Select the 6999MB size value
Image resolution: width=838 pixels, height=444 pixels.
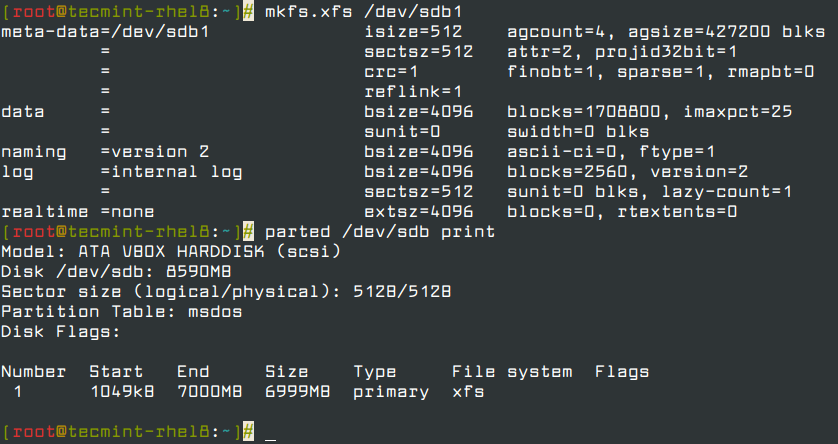point(298,392)
